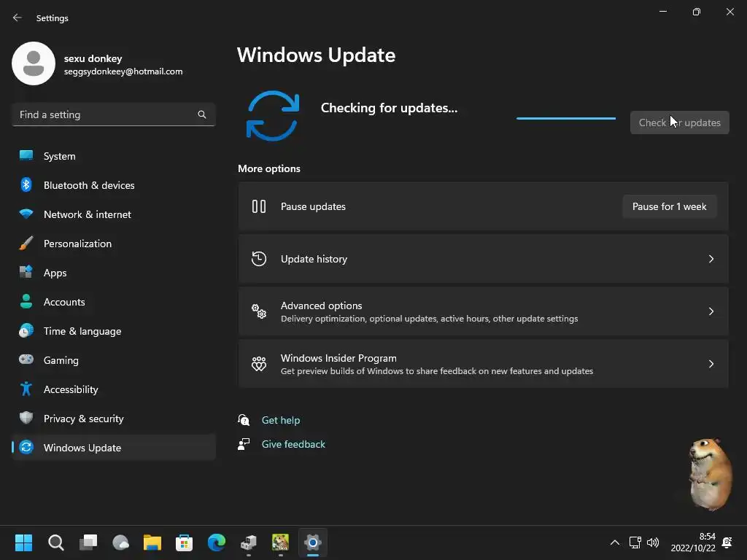Click the Get help chat icon
This screenshot has height=560, width=747.
(244, 420)
